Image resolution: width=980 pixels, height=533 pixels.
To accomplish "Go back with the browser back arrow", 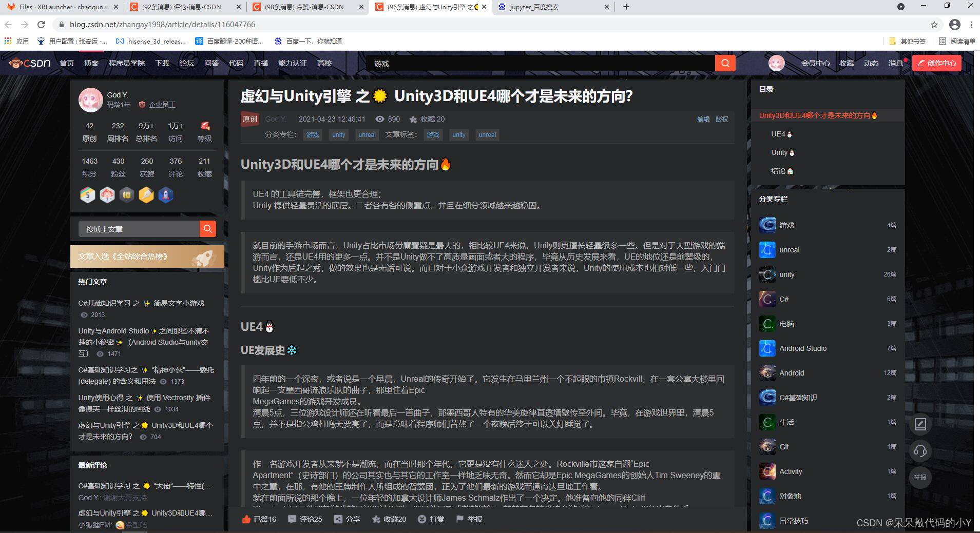I will 8,25.
